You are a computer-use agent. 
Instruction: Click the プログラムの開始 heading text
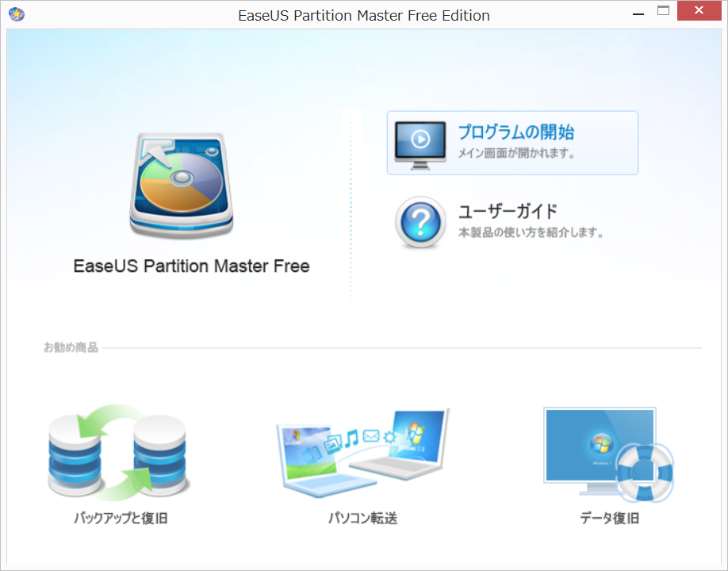coord(515,132)
